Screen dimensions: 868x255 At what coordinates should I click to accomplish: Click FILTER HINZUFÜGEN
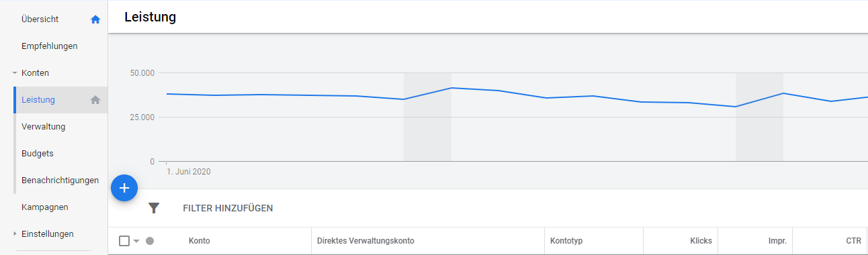[x=228, y=209]
